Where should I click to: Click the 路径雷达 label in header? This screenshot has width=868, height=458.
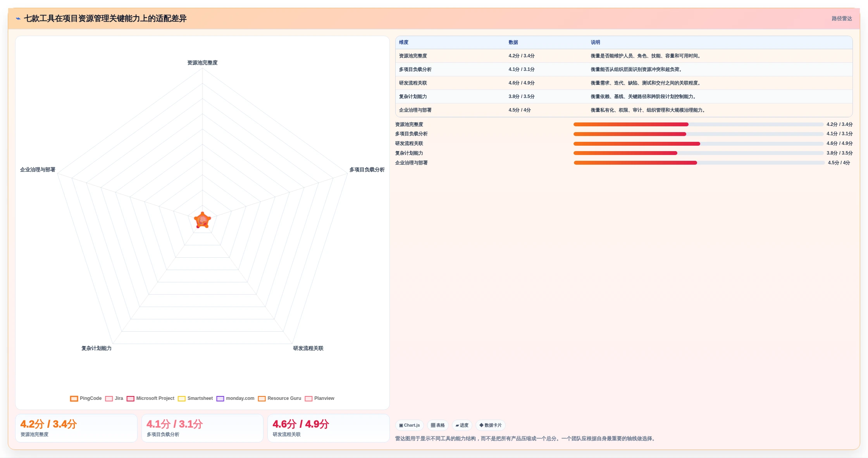point(842,19)
